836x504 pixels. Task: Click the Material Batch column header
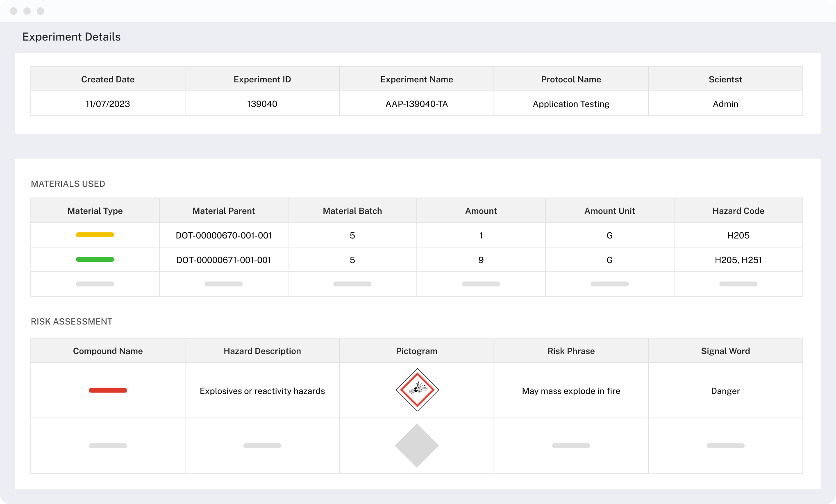click(352, 211)
